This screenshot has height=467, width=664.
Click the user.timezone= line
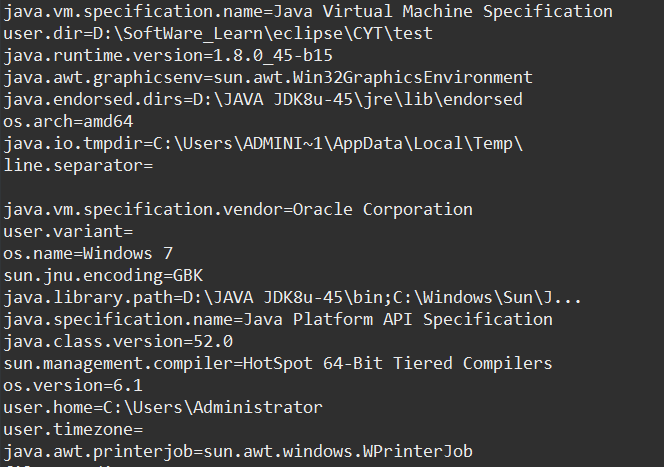click(73, 430)
